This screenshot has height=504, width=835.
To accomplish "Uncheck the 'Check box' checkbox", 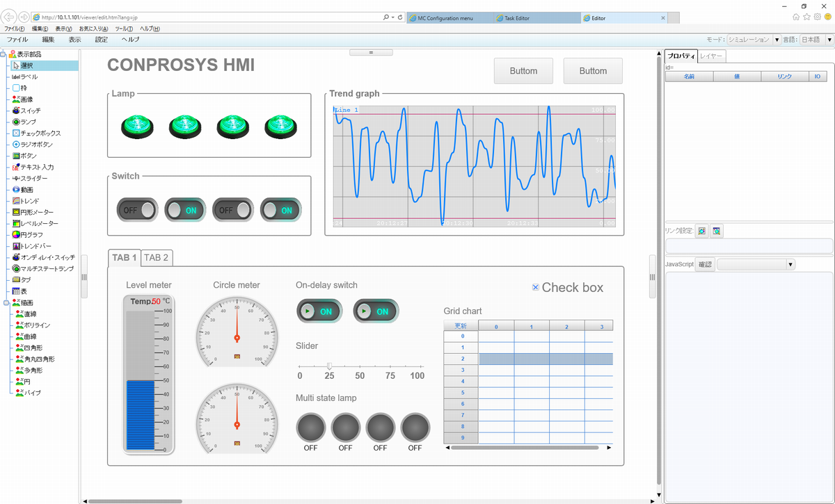I will click(535, 288).
